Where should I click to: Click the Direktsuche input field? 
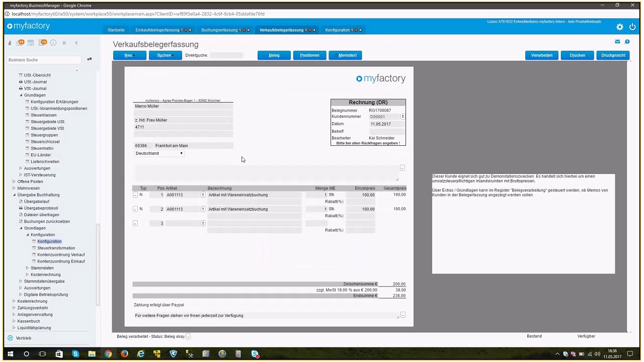[226, 55]
